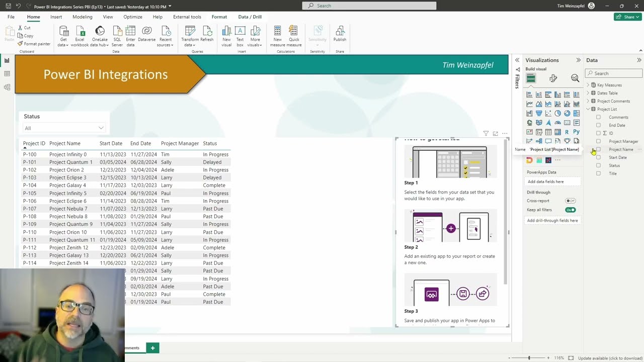The height and width of the screenshot is (362, 644).
Task: Expand the Key Measures table
Action: pyautogui.click(x=588, y=85)
